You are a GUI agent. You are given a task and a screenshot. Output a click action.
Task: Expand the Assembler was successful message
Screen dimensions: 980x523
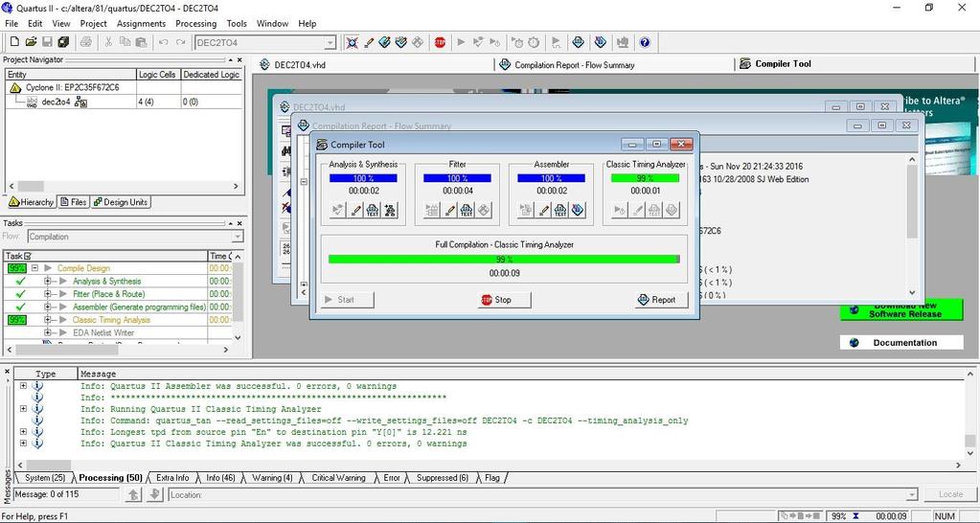click(x=23, y=386)
